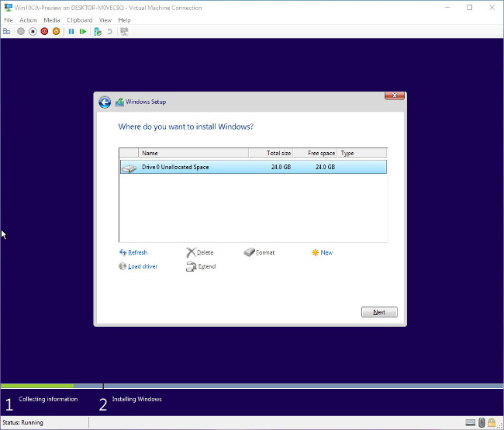Maximize the Virtual Machine Connection window
Image resolution: width=504 pixels, height=430 pixels.
470,8
